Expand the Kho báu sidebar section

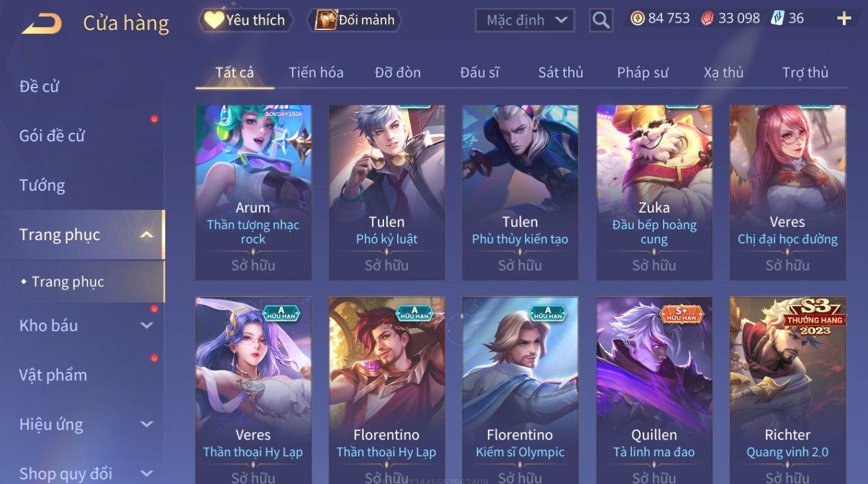[147, 326]
